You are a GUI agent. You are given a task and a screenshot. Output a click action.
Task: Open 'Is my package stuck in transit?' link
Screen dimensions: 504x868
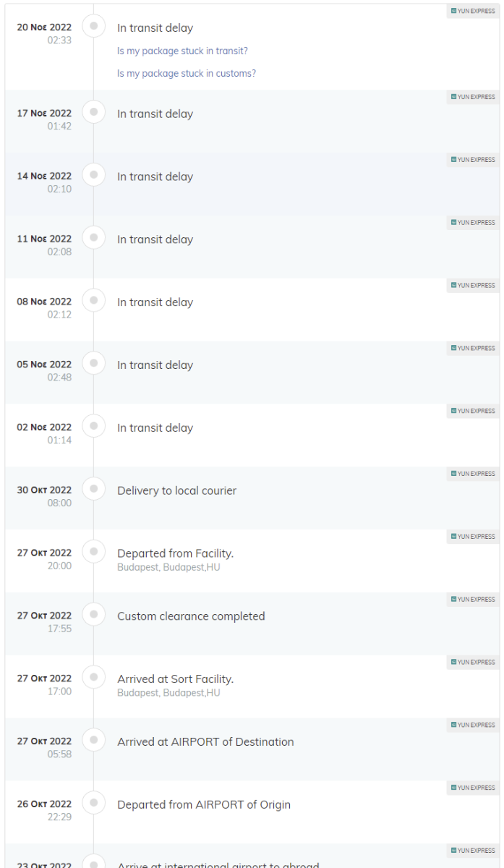183,51
